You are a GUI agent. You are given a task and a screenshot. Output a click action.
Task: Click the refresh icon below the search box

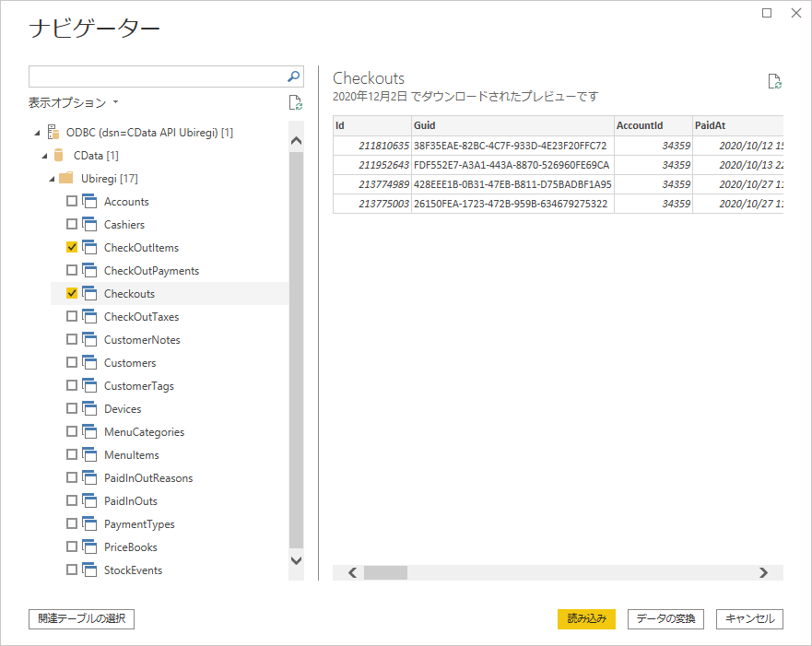(295, 102)
